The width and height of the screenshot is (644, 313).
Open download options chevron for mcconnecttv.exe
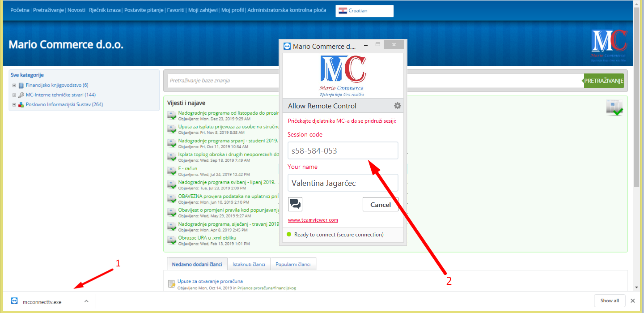pos(86,301)
